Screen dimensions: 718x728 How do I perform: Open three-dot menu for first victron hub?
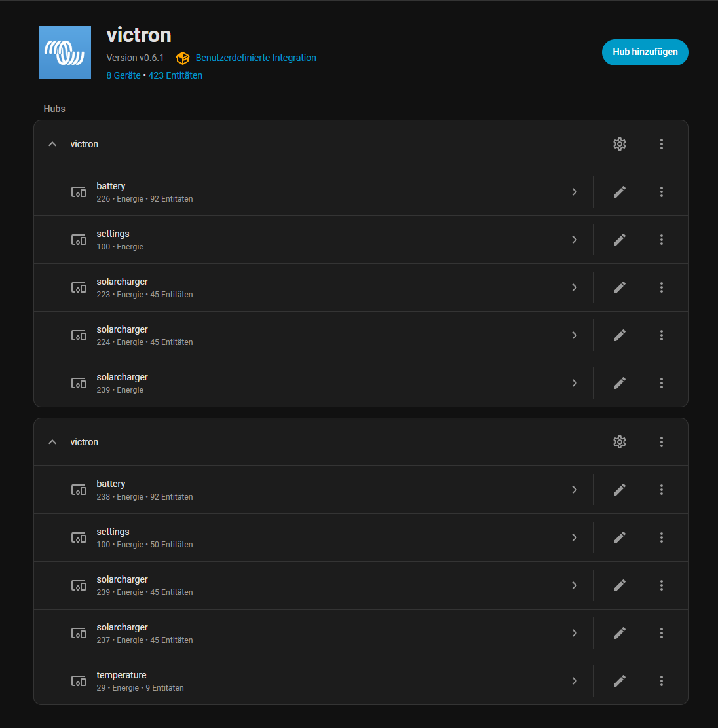coord(661,144)
